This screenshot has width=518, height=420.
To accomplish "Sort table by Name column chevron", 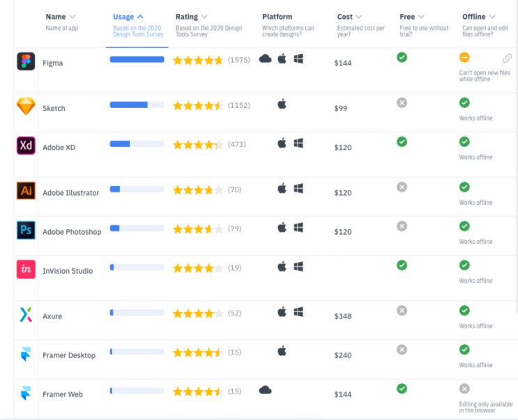I will (x=73, y=17).
